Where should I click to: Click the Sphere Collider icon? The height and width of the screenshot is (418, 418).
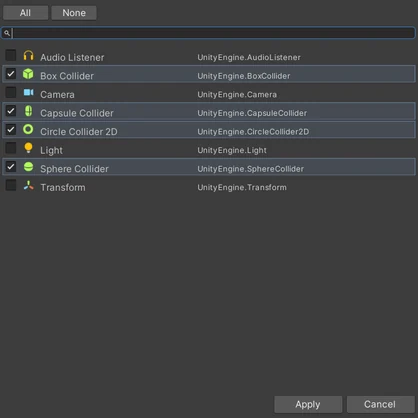[x=28, y=167]
